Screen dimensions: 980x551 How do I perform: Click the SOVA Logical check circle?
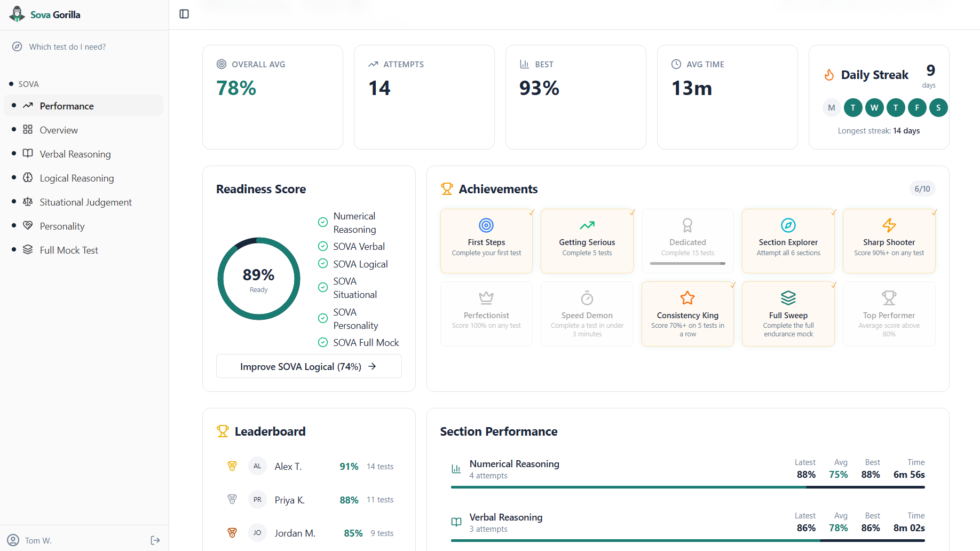(323, 264)
